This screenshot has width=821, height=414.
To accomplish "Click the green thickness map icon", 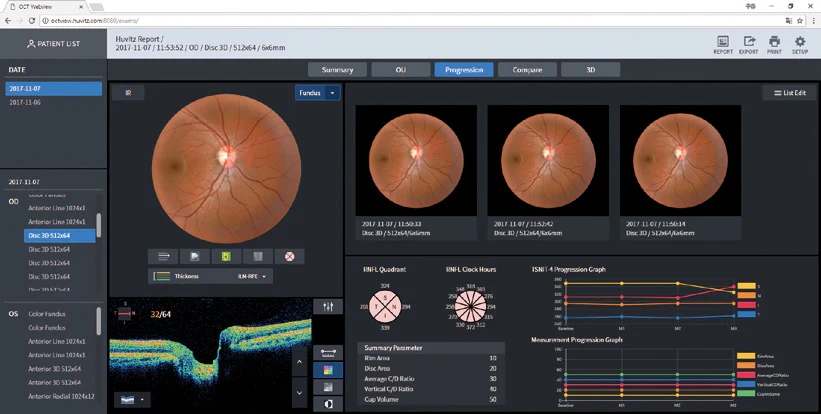I will 226,256.
